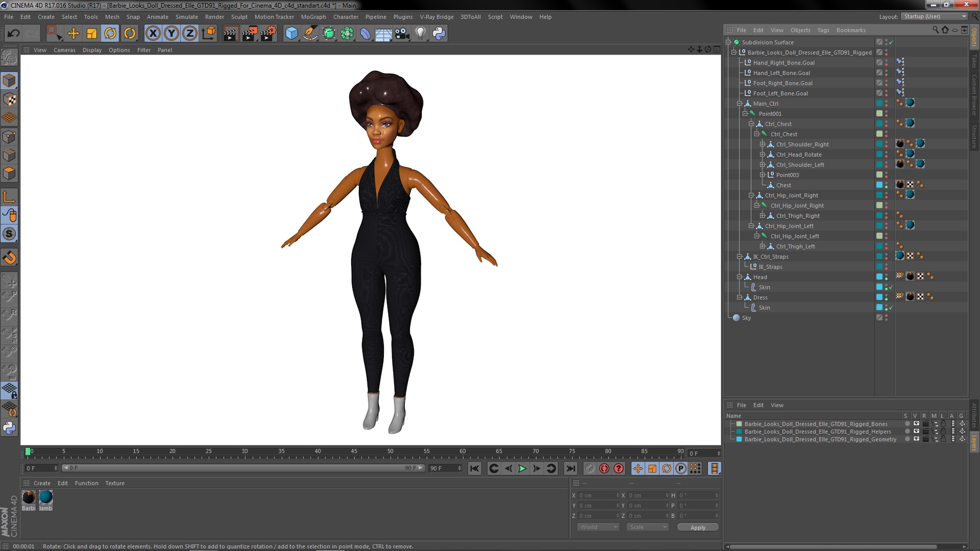980x551 pixels.
Task: Open Object Manager Tags menu
Action: (x=823, y=30)
